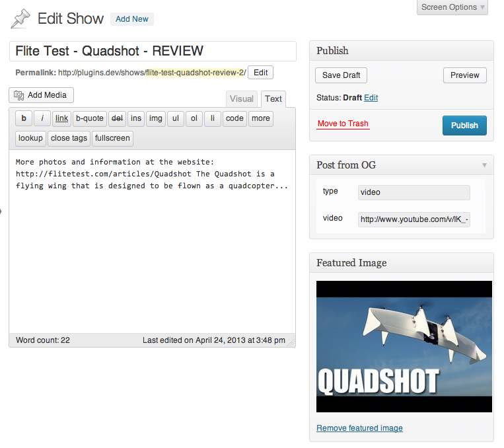Click inside the post content text area
The width and height of the screenshot is (504, 448).
pos(152,241)
